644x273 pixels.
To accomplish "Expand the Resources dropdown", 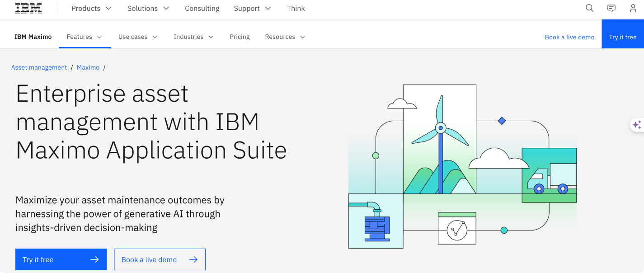I will pos(285,37).
